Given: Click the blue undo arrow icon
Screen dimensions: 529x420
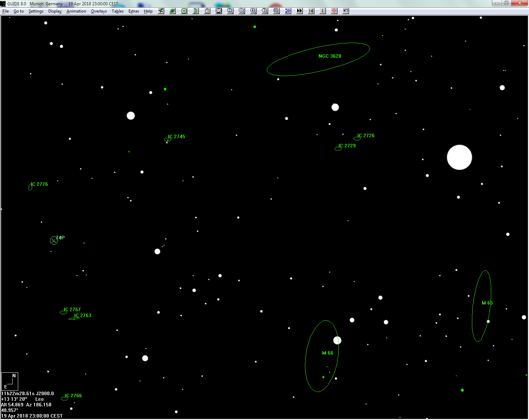Looking at the screenshot, I should [x=346, y=11].
